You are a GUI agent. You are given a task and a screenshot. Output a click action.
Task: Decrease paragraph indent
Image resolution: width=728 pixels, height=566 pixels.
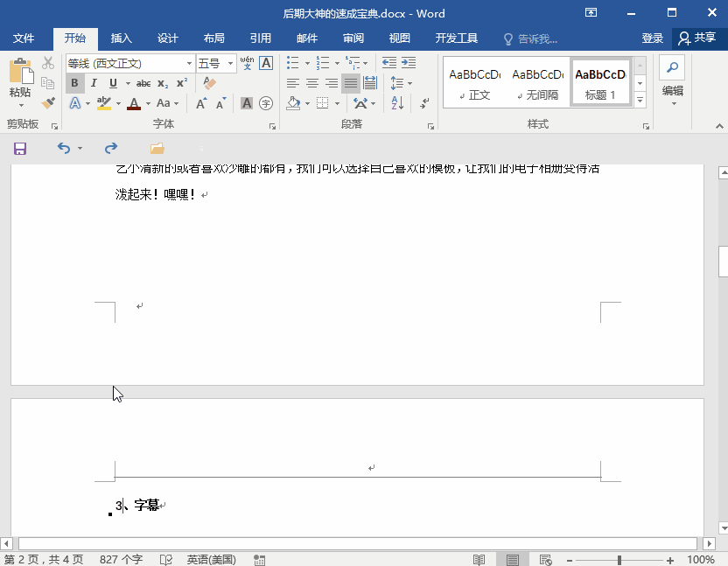[x=388, y=63]
